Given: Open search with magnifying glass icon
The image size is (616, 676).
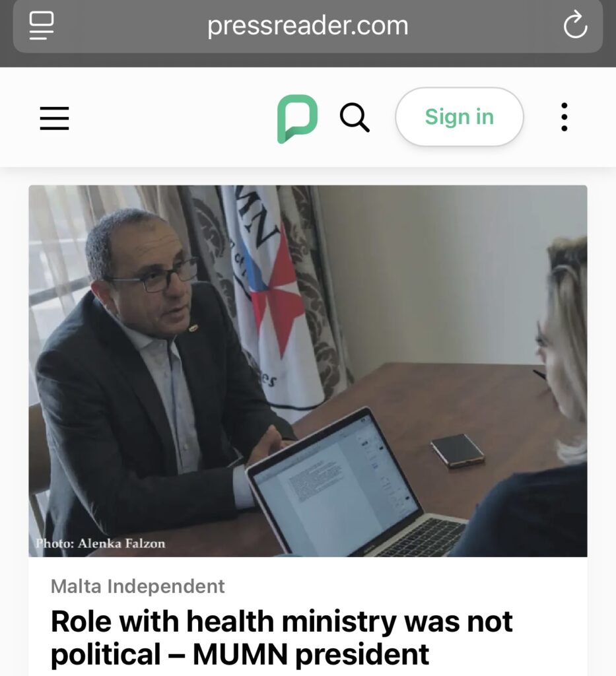Looking at the screenshot, I should (355, 118).
